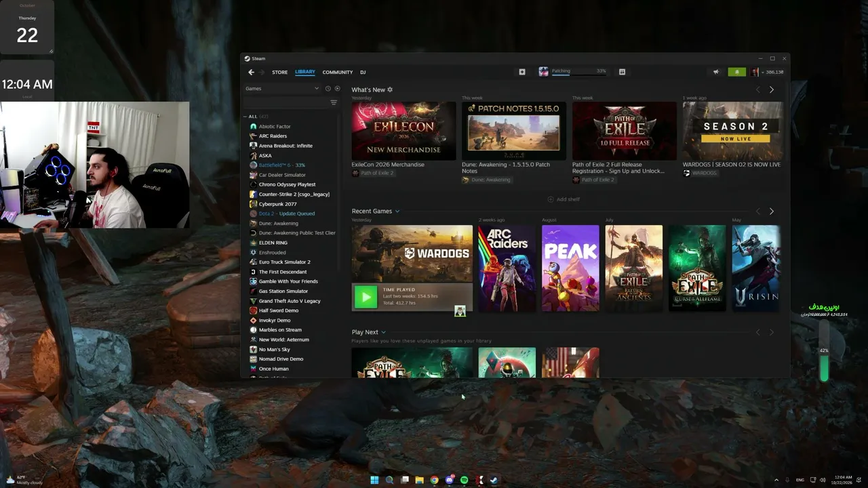Open Steam announcements megaphone

coord(716,72)
